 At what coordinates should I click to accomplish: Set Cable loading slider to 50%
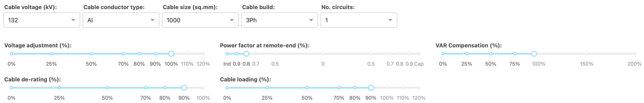coord(307,88)
